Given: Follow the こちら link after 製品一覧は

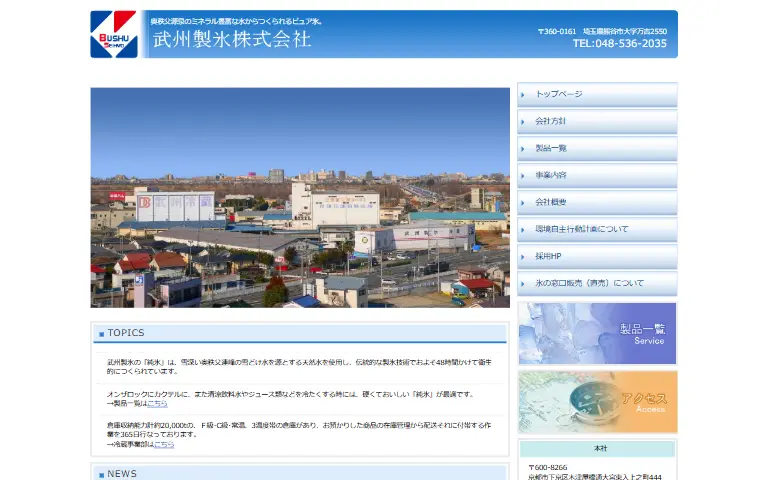Looking at the screenshot, I should click(157, 404).
